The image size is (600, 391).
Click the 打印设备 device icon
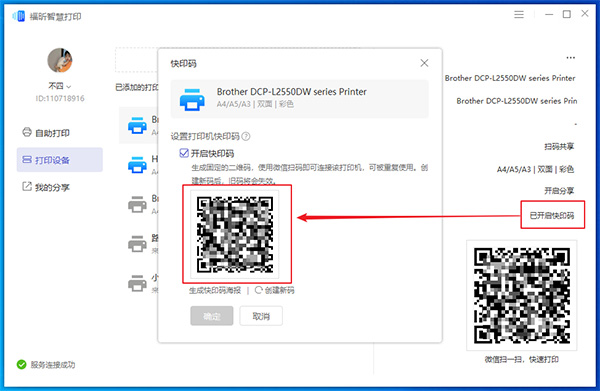tap(27, 160)
